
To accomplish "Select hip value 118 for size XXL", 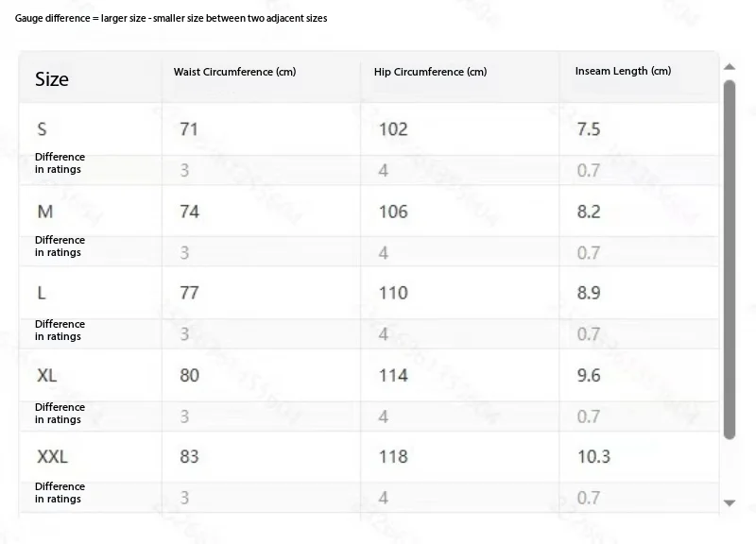I will point(393,456).
